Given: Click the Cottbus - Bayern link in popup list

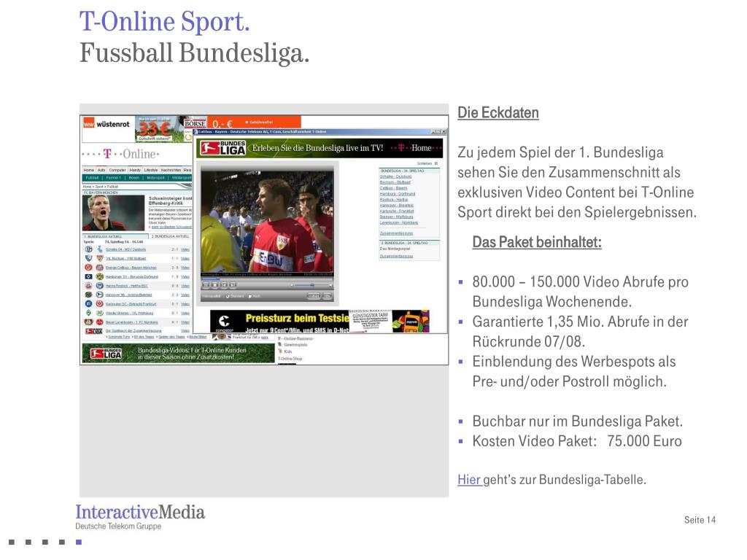Looking at the screenshot, I should [393, 188].
